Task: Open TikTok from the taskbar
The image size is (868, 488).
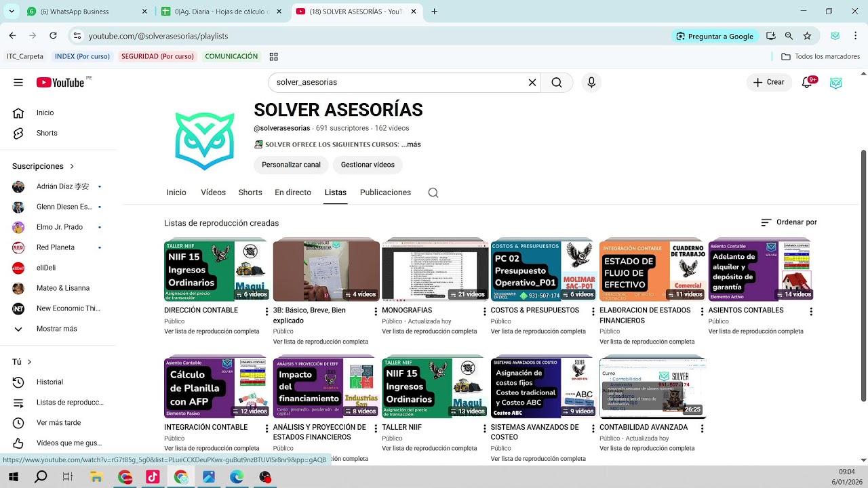Action: [152, 477]
